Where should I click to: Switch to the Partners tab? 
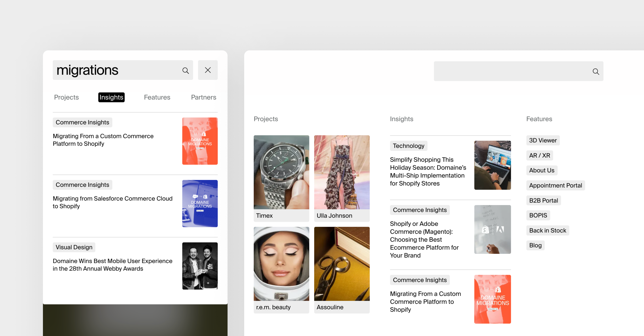coord(204,97)
